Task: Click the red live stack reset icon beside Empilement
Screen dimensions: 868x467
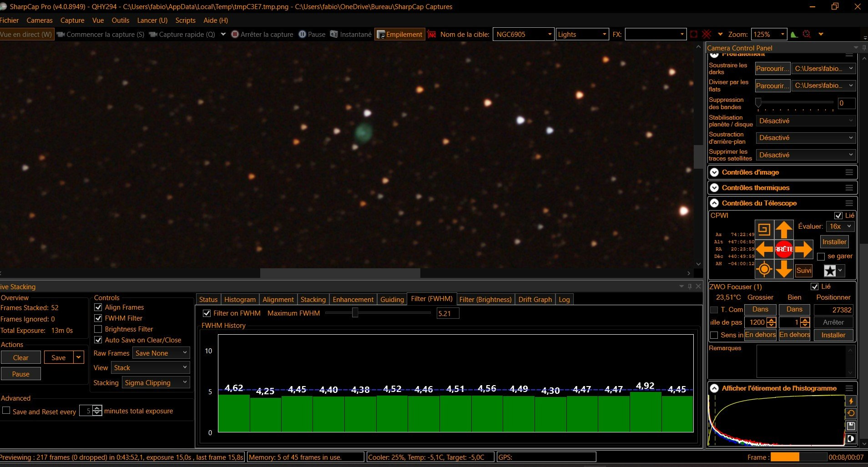Action: [x=432, y=35]
